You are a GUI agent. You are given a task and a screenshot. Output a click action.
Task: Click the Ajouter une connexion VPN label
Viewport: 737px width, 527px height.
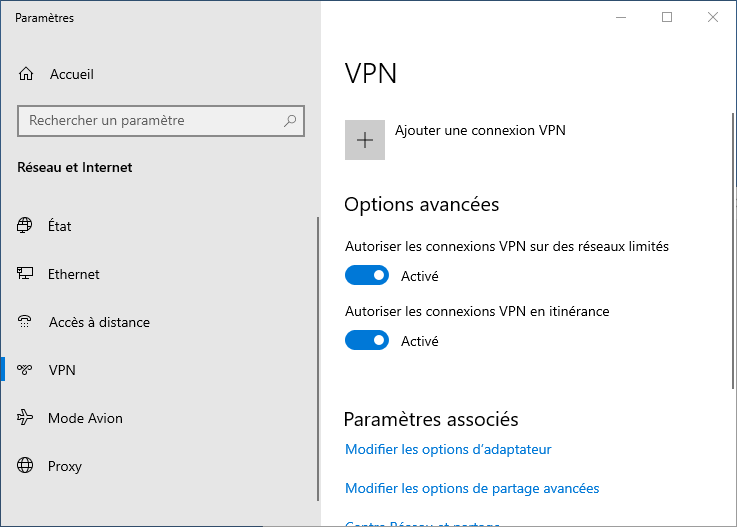tap(481, 130)
